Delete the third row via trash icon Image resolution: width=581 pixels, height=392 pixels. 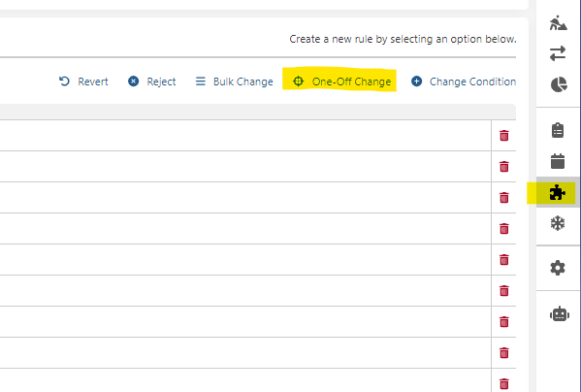(x=504, y=198)
